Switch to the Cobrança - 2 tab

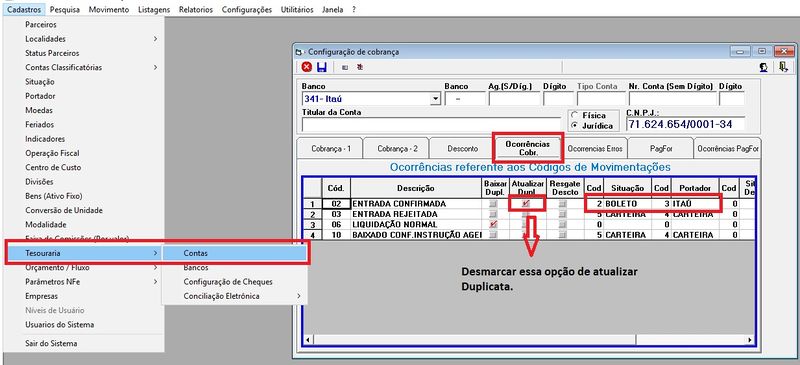pos(397,149)
